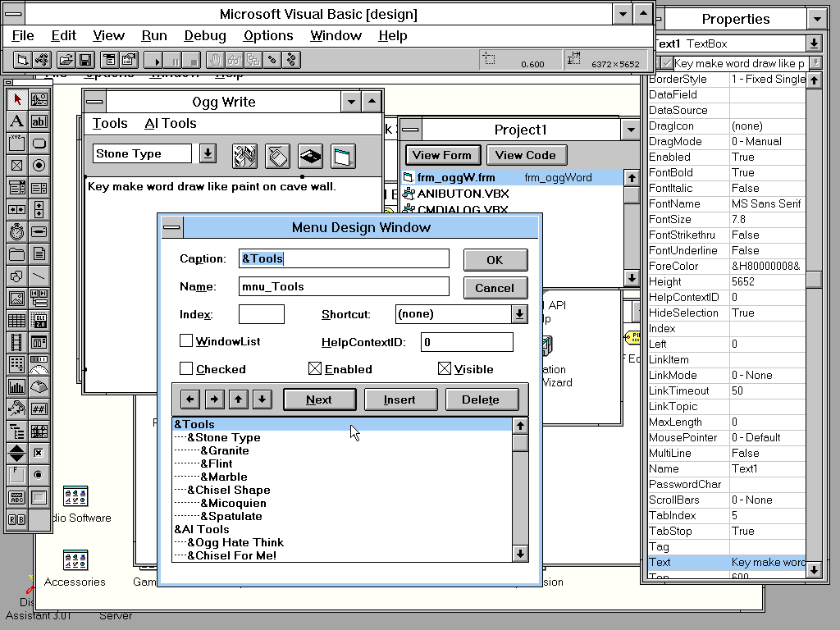Select FontBold property row
The height and width of the screenshot is (630, 840).
[x=727, y=172]
